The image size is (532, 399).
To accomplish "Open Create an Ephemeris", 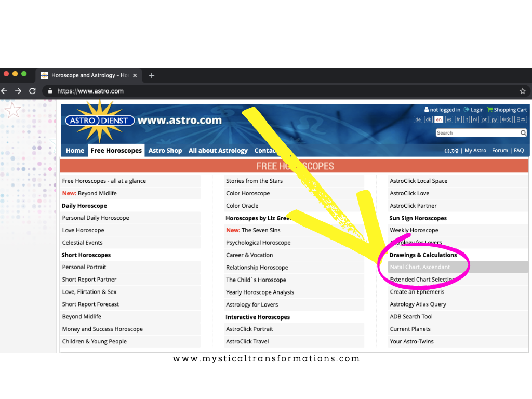I will (x=458, y=292).
